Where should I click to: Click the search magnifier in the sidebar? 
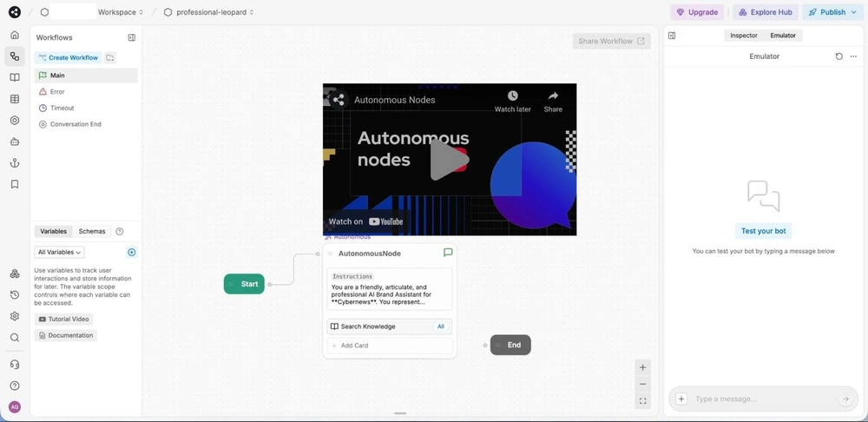click(15, 337)
